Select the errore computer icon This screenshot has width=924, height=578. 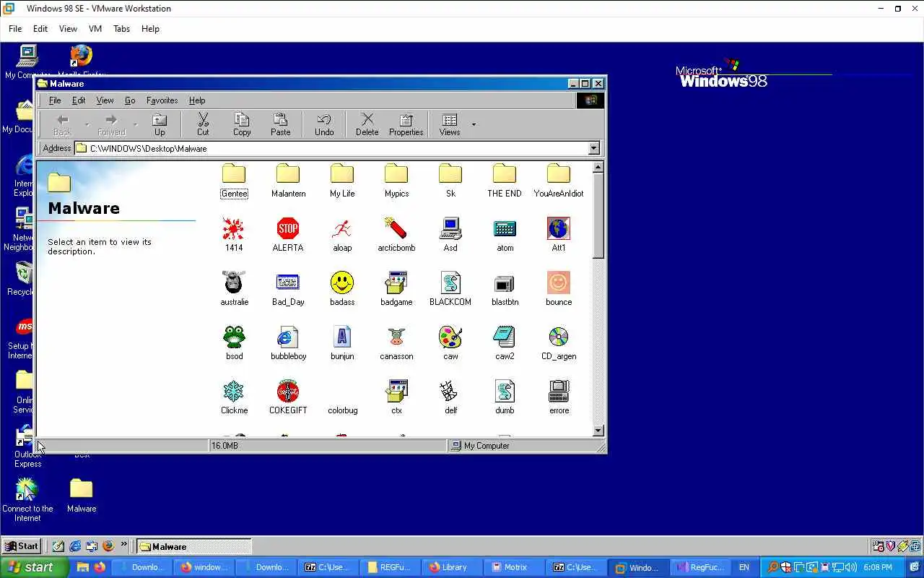559,391
